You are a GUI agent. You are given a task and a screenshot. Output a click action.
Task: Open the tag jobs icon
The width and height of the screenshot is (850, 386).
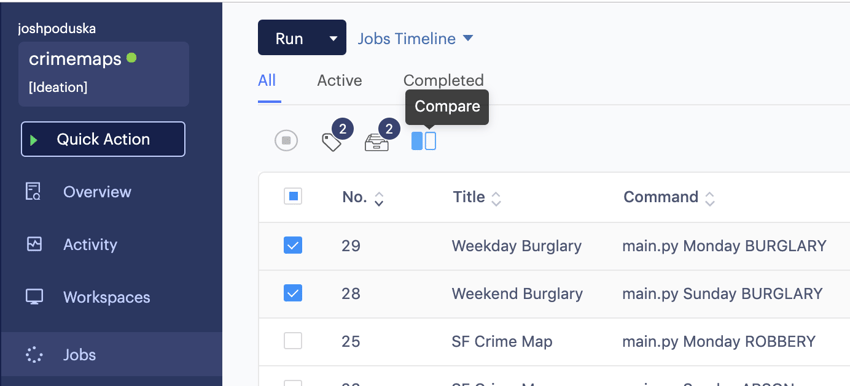tap(331, 142)
